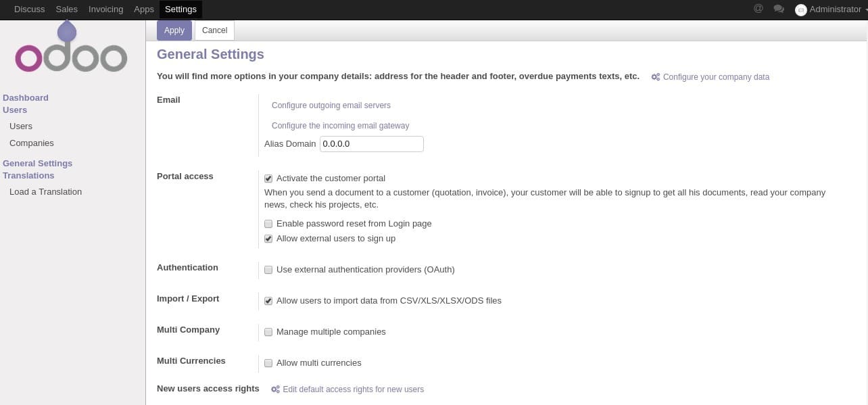Click the Email section label
This screenshot has height=405, width=868.
[x=168, y=100]
